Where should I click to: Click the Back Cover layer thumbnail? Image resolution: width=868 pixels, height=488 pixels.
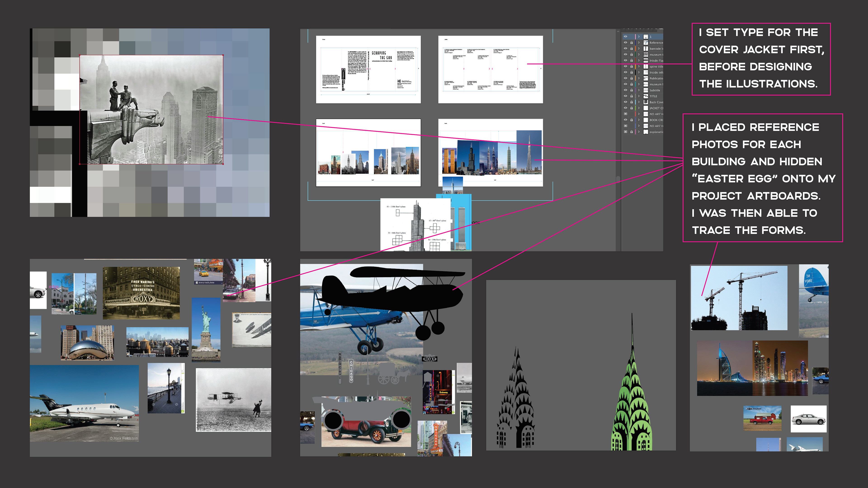646,102
